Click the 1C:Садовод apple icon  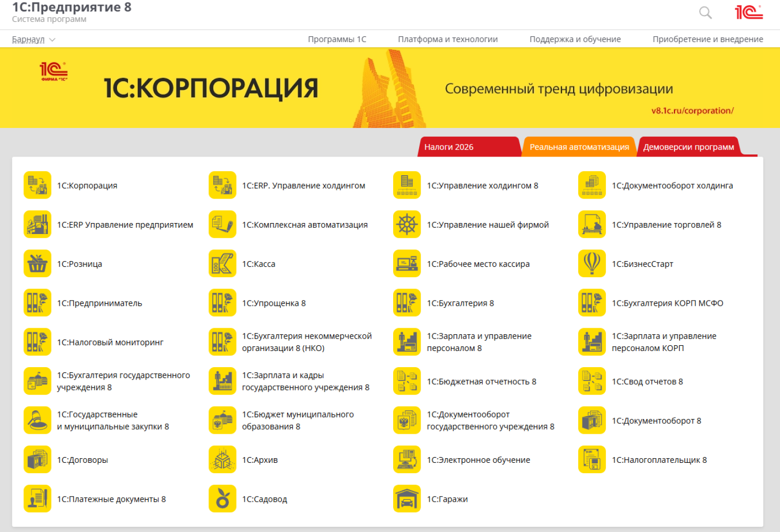(222, 499)
